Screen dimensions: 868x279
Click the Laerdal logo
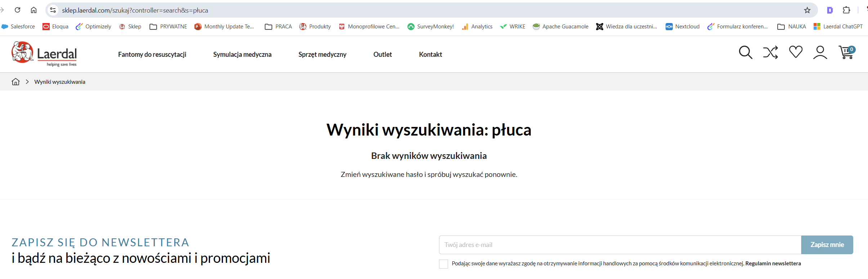(x=44, y=54)
